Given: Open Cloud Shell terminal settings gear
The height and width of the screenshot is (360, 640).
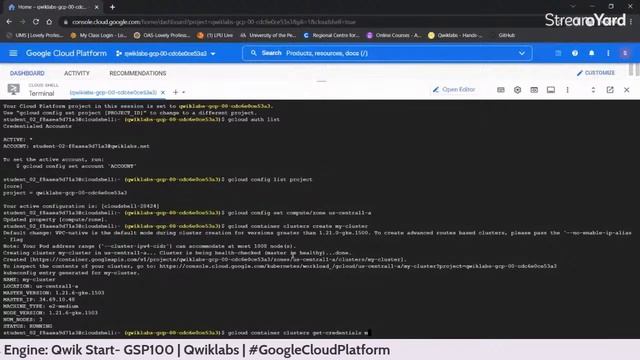Looking at the screenshot, I should (518, 90).
